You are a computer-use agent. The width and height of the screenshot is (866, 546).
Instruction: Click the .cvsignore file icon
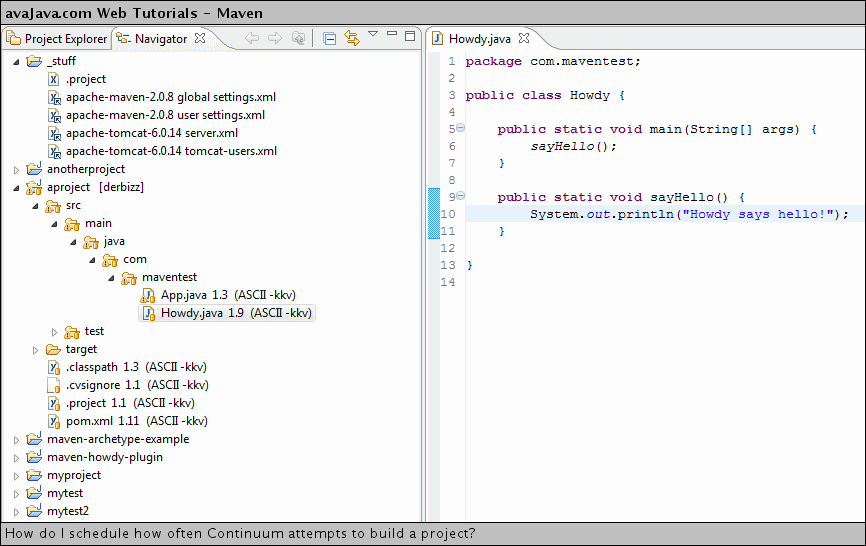click(x=54, y=385)
